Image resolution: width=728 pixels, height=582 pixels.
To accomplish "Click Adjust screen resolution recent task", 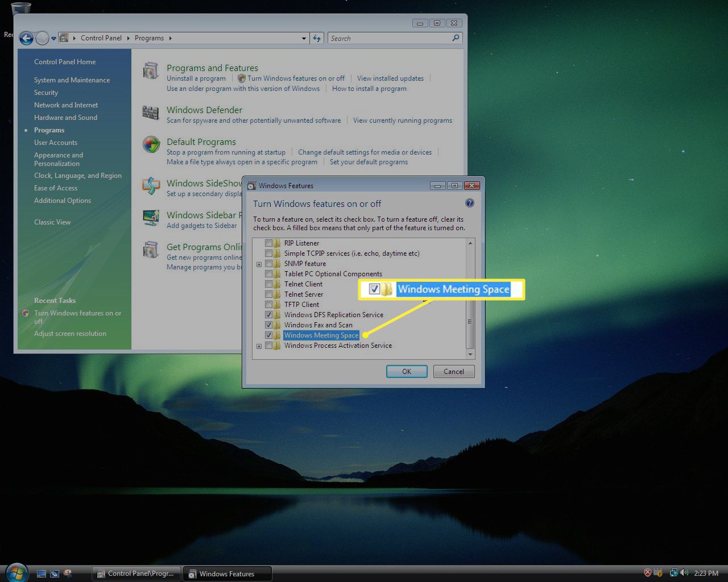I will 70,334.
